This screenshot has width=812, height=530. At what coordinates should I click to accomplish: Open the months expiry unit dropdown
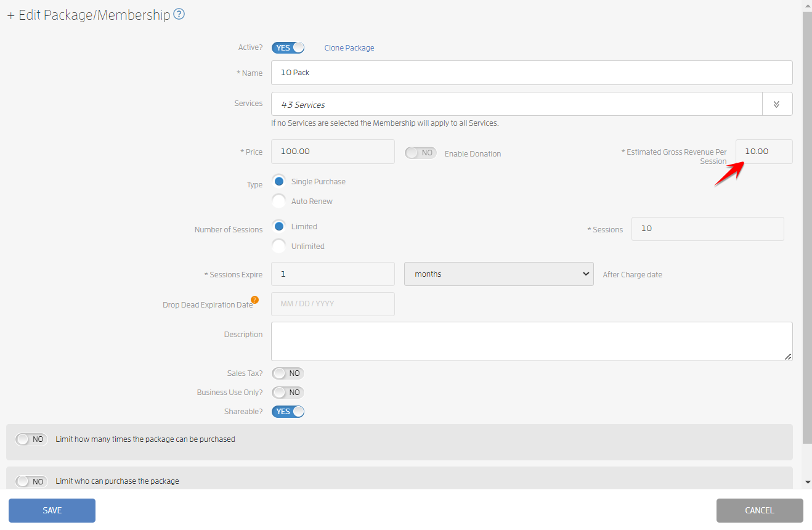click(x=498, y=274)
